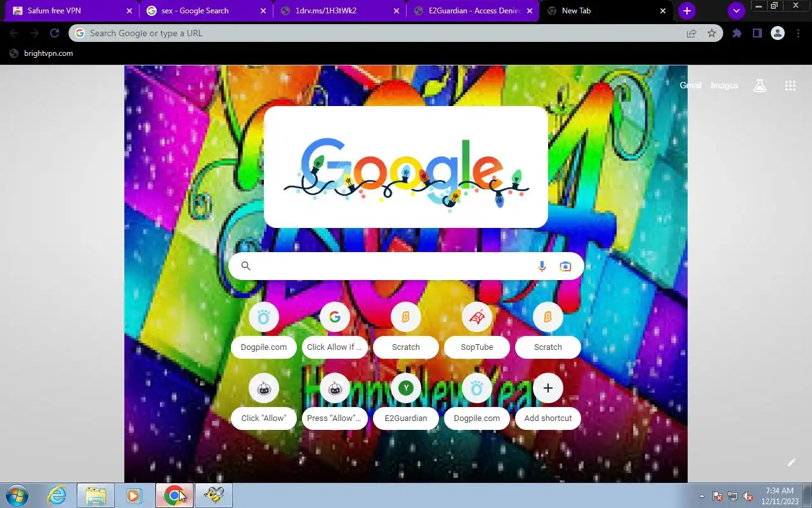812x508 pixels.
Task: Open the Scratch shortcut beside SopTube
Action: tap(548, 331)
